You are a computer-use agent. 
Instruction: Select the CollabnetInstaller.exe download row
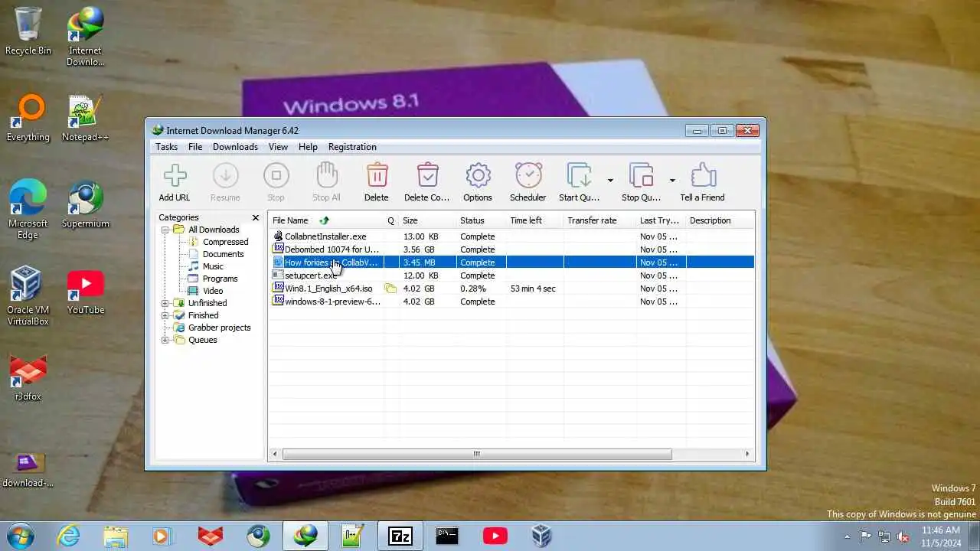pyautogui.click(x=511, y=236)
